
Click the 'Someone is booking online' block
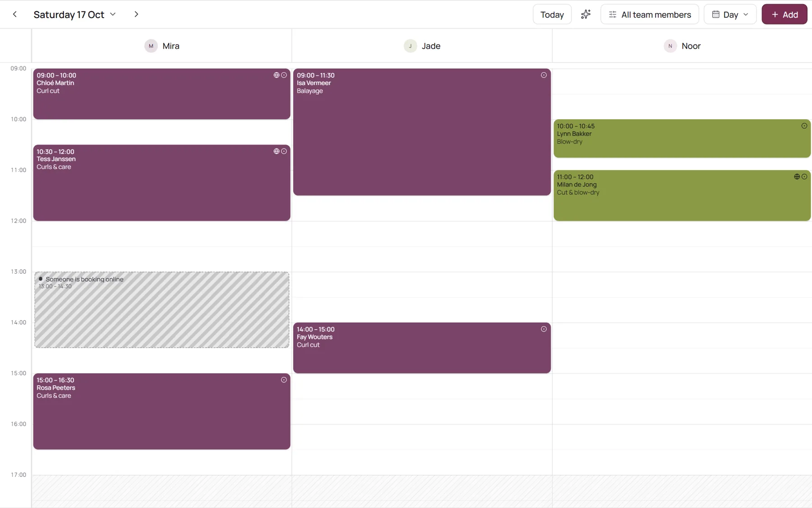tap(161, 310)
